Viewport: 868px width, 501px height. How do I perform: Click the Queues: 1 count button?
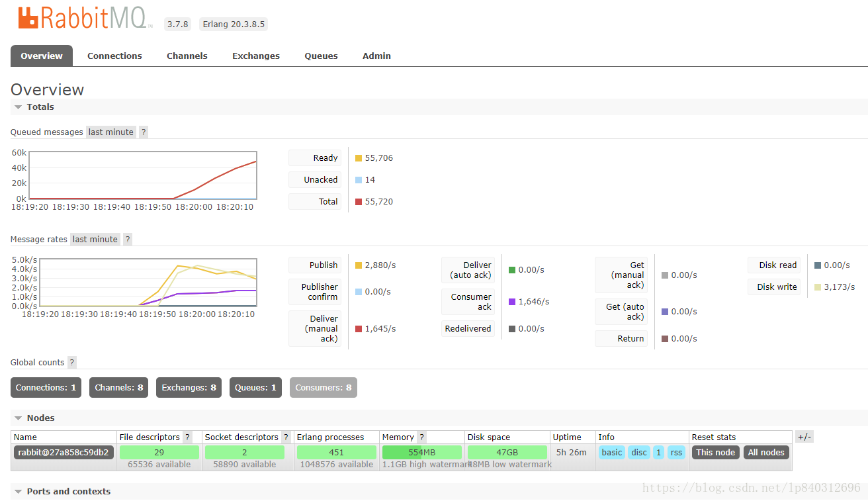coord(255,387)
